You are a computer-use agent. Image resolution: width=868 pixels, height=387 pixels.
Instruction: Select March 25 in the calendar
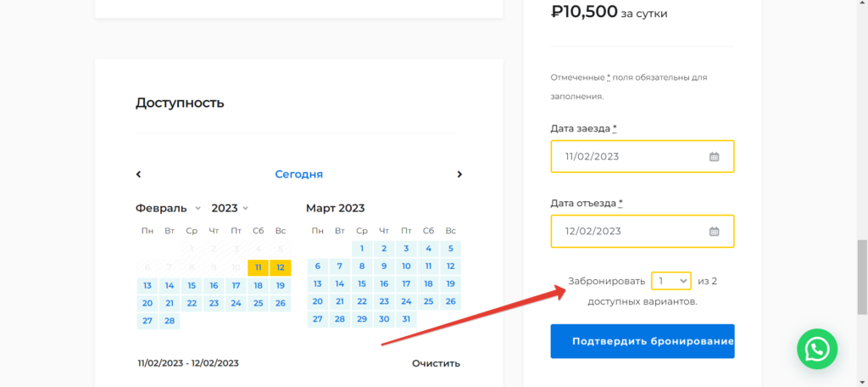pos(428,301)
